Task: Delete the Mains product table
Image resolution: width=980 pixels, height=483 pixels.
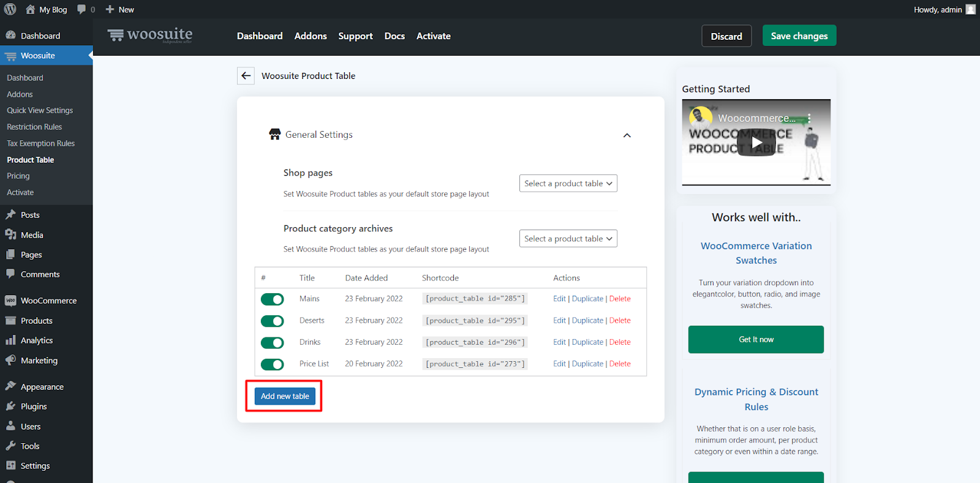Action: (x=620, y=299)
